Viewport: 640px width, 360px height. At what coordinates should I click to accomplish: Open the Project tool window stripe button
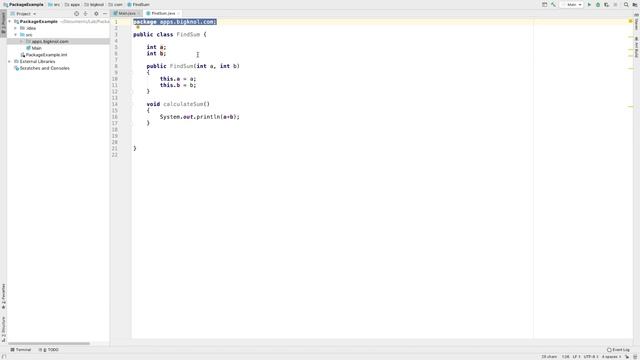point(3,24)
